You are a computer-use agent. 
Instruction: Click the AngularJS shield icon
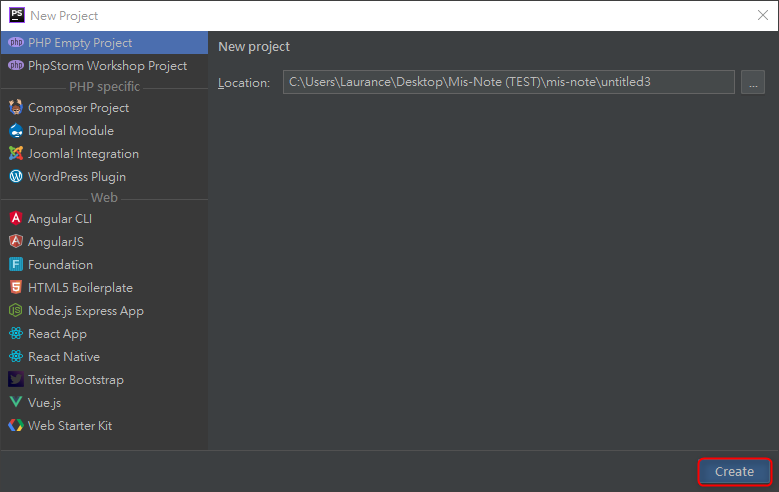[16, 241]
